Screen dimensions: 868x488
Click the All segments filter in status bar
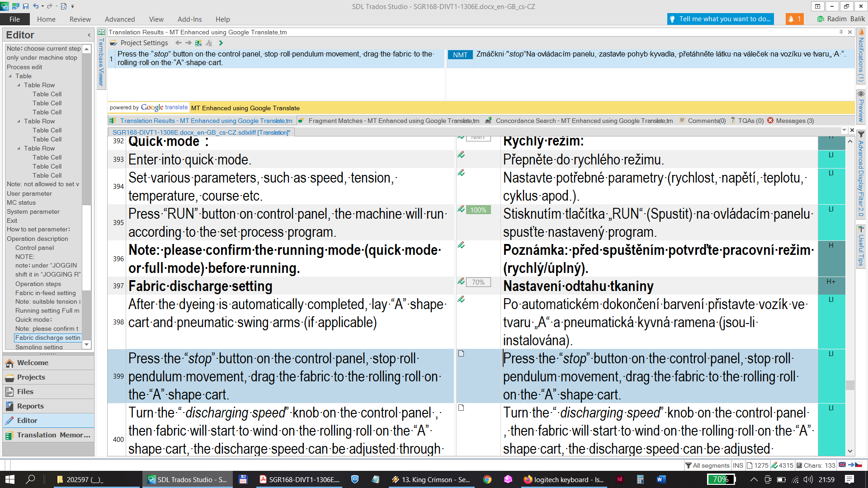coord(707,465)
